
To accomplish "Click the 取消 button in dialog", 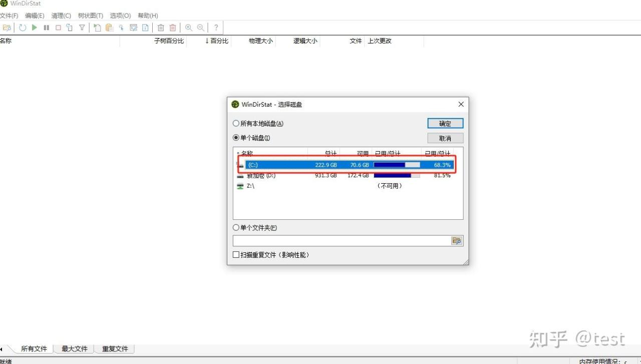I will (x=445, y=138).
